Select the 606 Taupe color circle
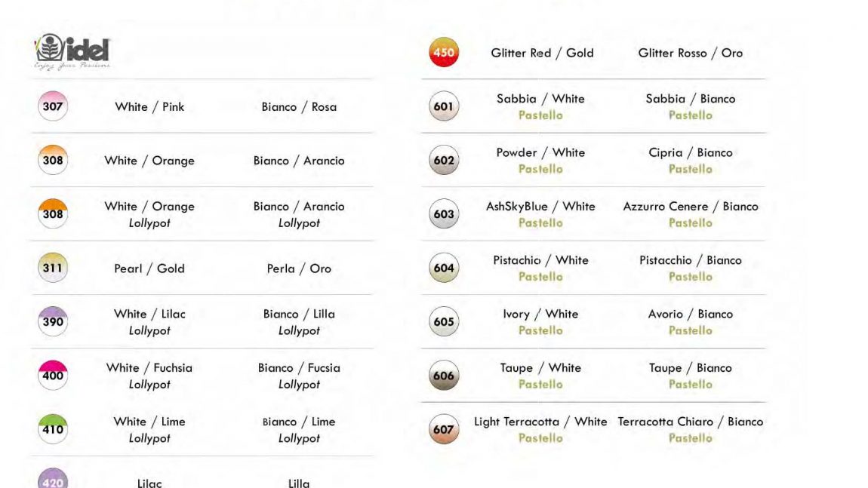This screenshot has height=488, width=868. 444,375
